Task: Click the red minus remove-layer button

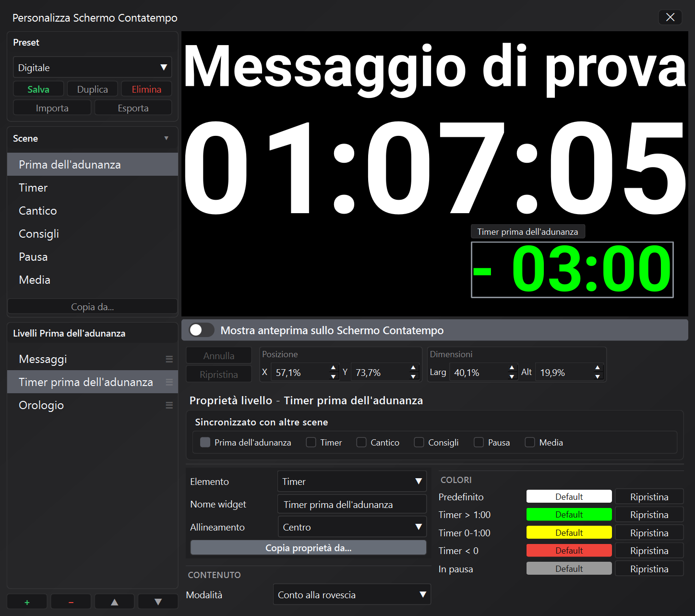Action: point(71,602)
